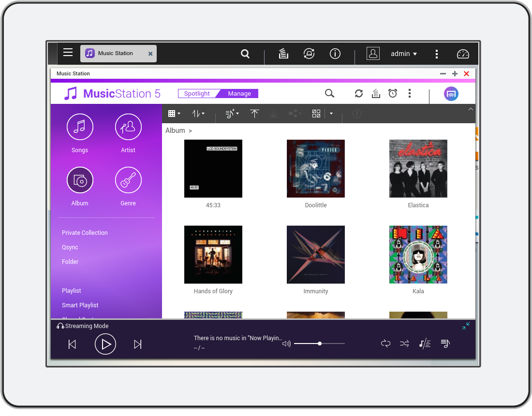Open the Doolittle album thumbnail
Image resolution: width=532 pixels, height=416 pixels.
click(316, 169)
